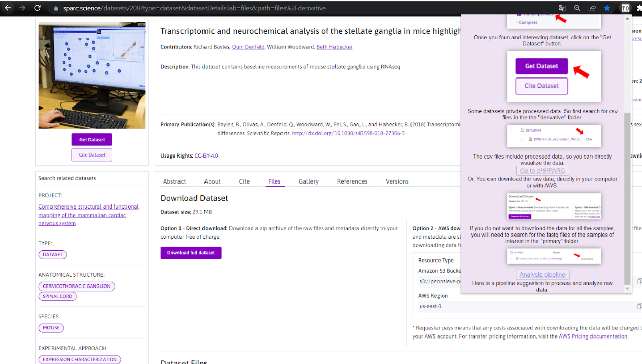Image resolution: width=642 pixels, height=364 pixels.
Task: Click the Get Dataset illustration in popup
Action: coord(554,76)
